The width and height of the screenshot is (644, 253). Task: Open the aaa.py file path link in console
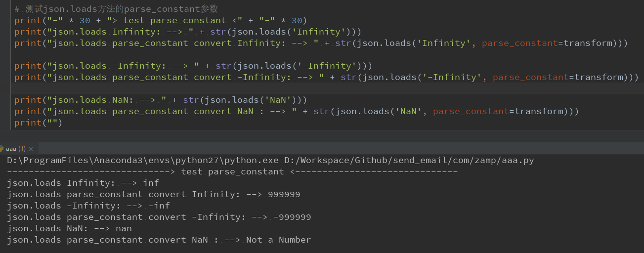click(x=409, y=160)
